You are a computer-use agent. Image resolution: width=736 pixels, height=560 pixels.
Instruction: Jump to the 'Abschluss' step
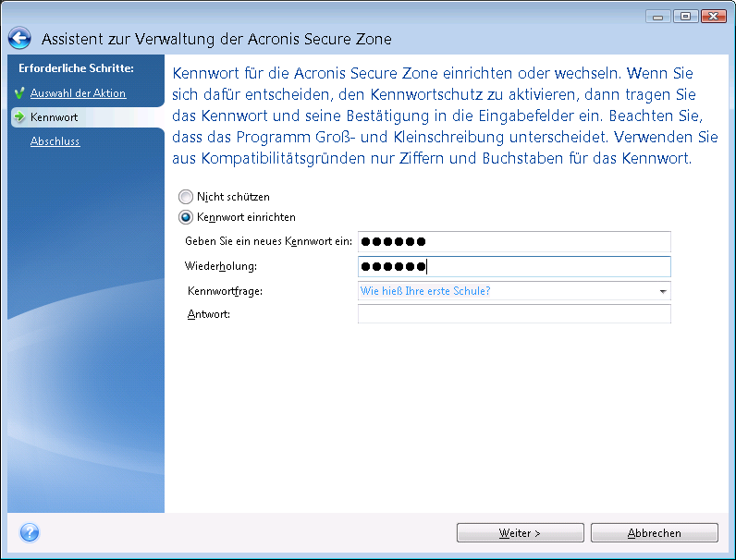[55, 141]
